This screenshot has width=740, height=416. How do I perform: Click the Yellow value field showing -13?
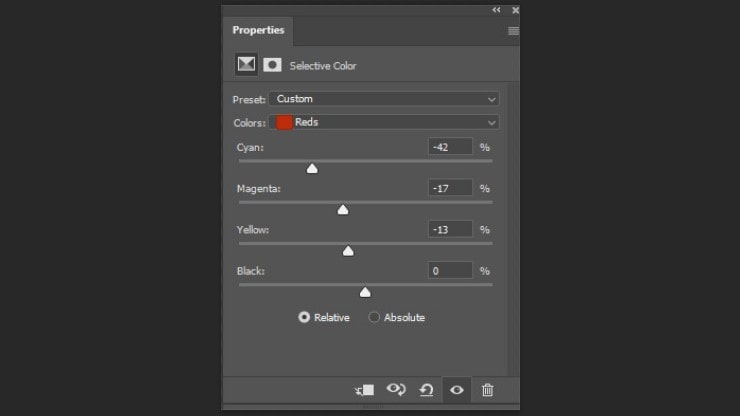pos(449,229)
